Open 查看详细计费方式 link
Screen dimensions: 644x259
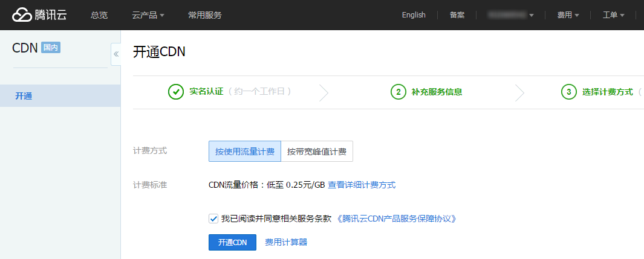tap(362, 185)
